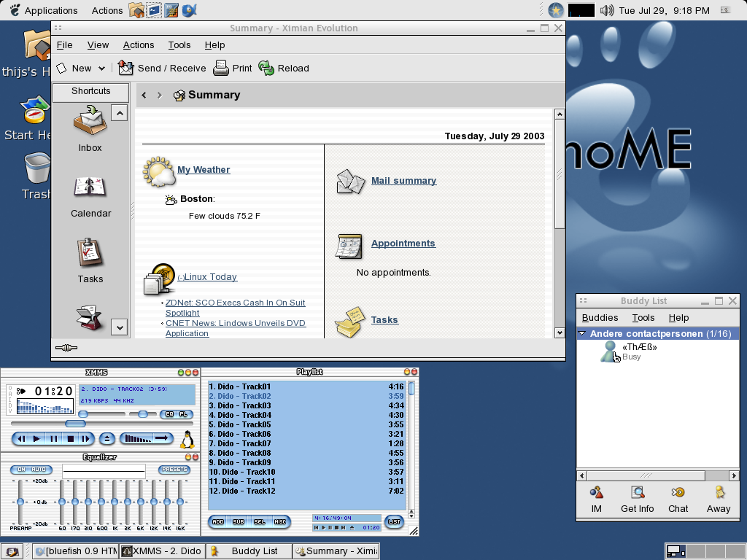
Task: Click the Print icon in Evolution toolbar
Action: click(219, 68)
